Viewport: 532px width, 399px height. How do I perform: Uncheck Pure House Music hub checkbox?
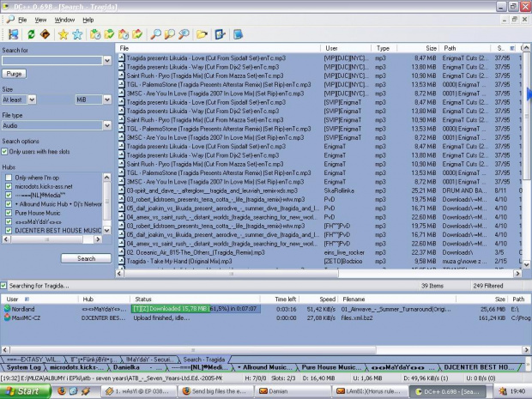[9, 212]
